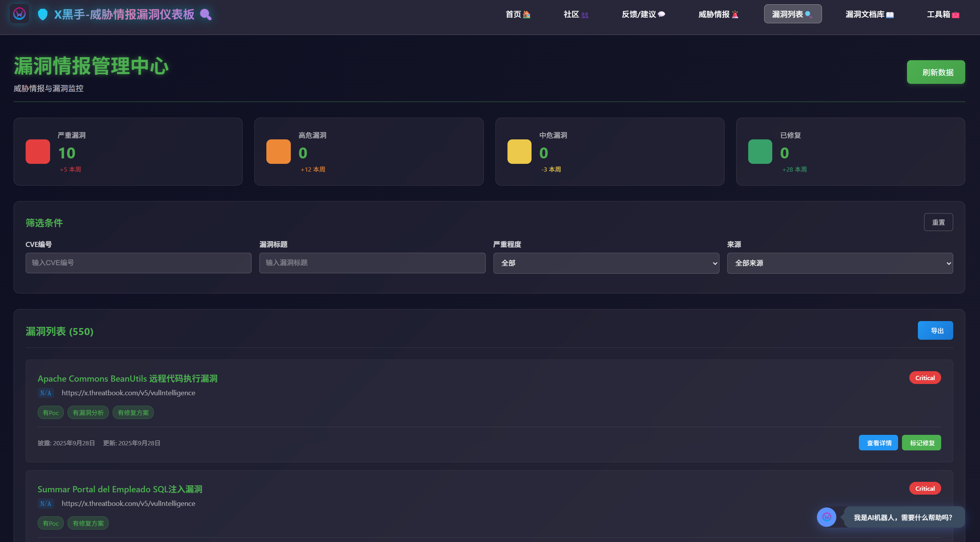Open the 工具箱 nav item
Image resolution: width=980 pixels, height=542 pixels.
click(x=943, y=14)
